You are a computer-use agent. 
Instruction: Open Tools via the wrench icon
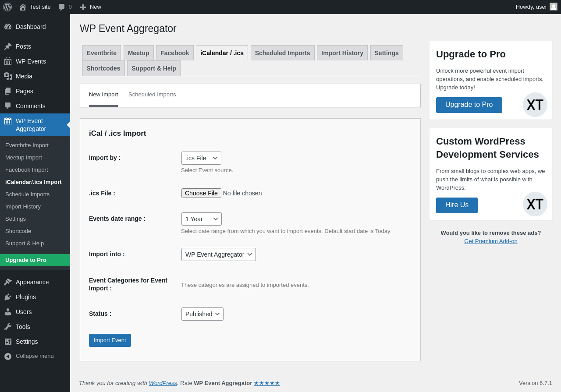click(x=8, y=327)
